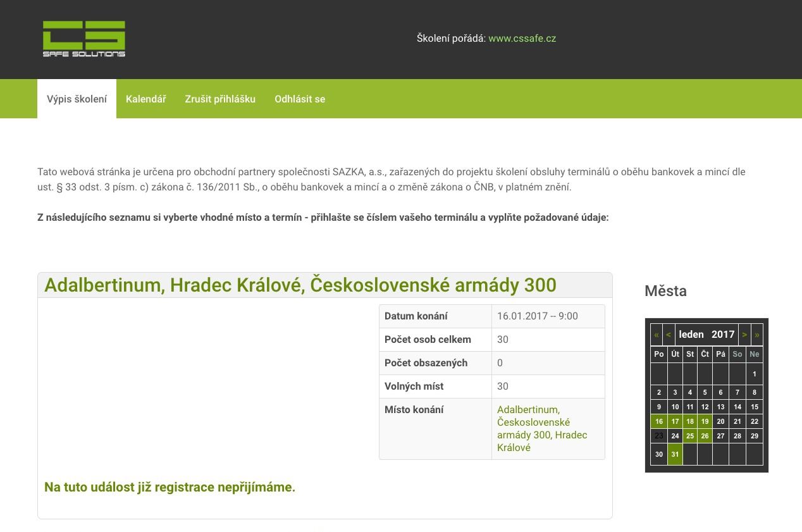802x532 pixels.
Task: Pick highlighted date 18 in calendar
Action: click(690, 421)
